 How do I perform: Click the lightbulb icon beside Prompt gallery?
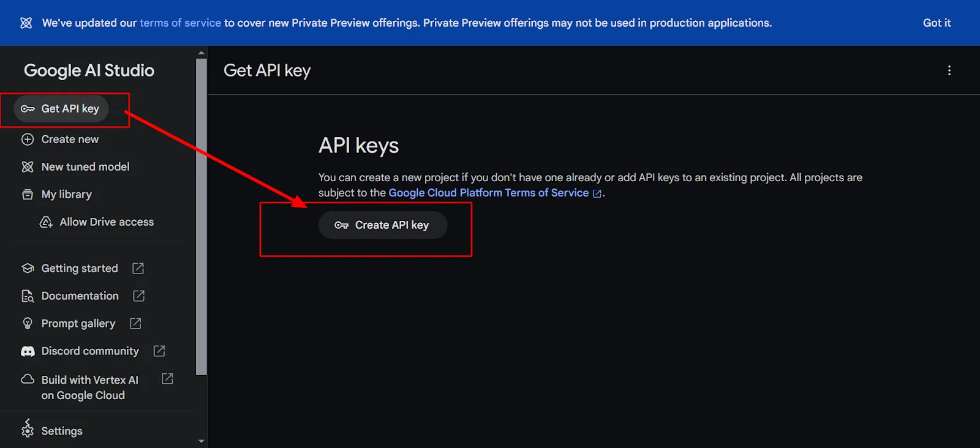coord(28,323)
